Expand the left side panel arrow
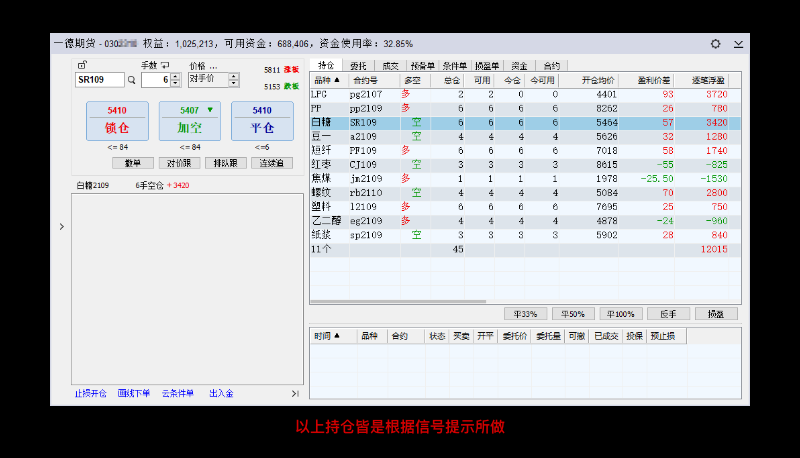 61,227
